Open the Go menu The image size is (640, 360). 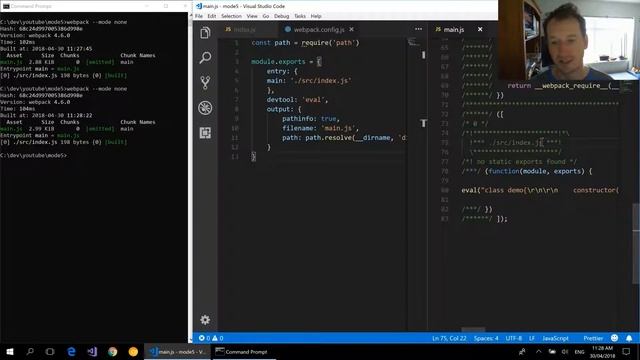click(x=266, y=16)
